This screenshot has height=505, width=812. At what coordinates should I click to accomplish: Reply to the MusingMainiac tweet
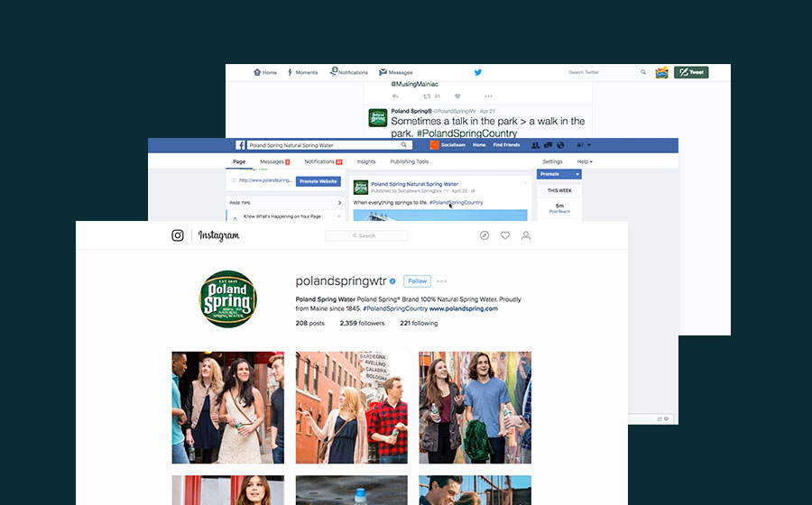pyautogui.click(x=395, y=96)
